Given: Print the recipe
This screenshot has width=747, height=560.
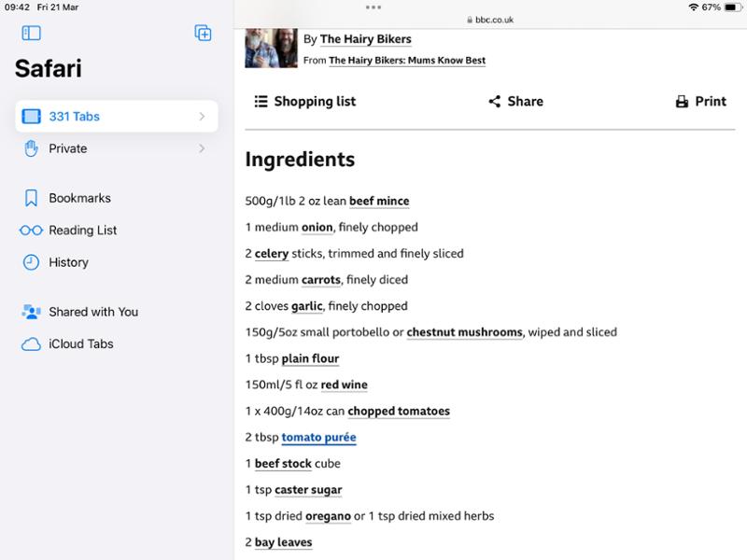Looking at the screenshot, I should point(701,102).
